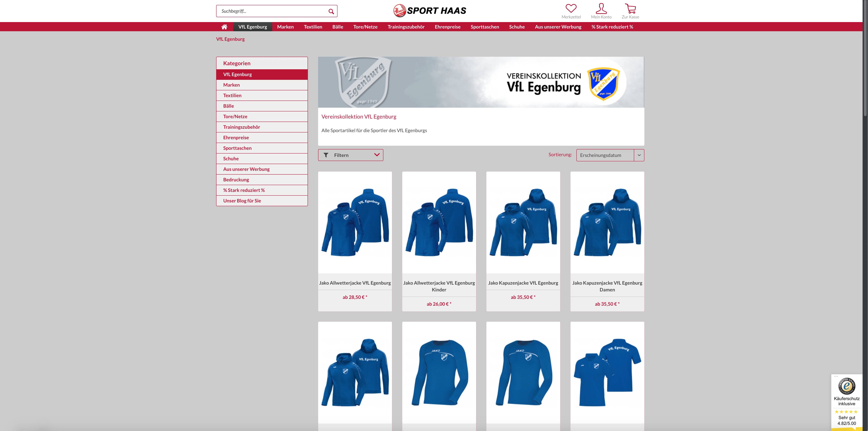This screenshot has height=431, width=868.
Task: Open VfL Egenburg in top navigation
Action: (252, 27)
